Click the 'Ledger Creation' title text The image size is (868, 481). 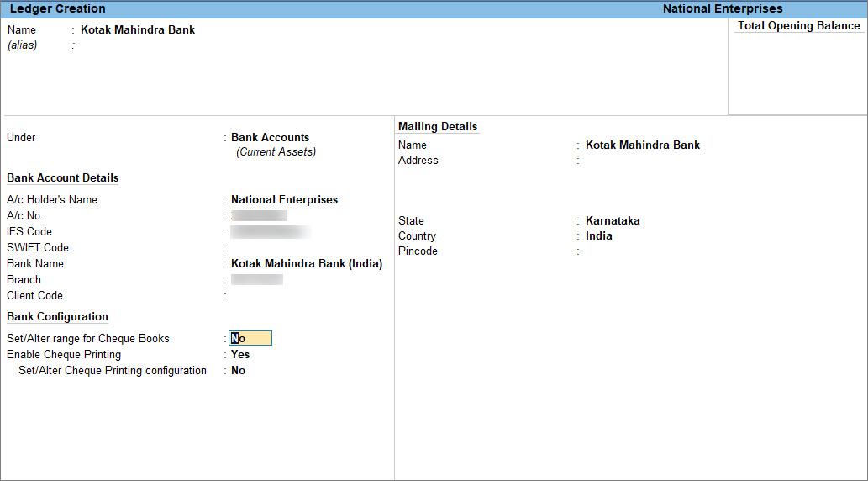pos(58,9)
